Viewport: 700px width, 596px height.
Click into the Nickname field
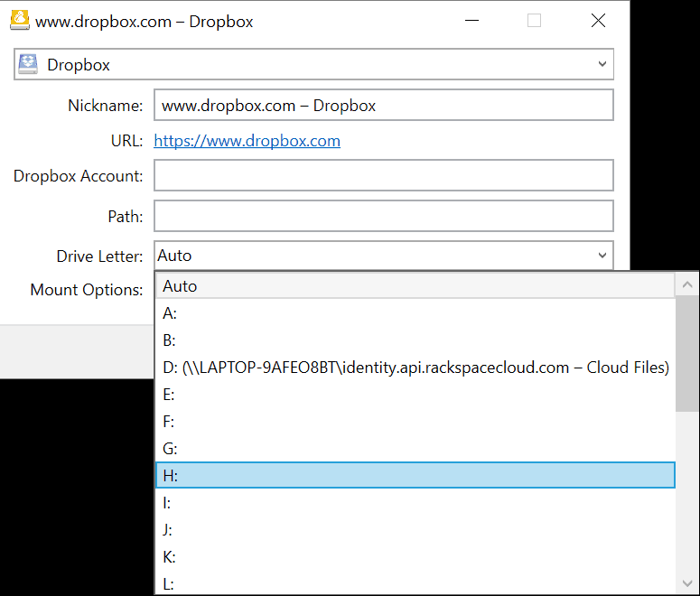(384, 105)
